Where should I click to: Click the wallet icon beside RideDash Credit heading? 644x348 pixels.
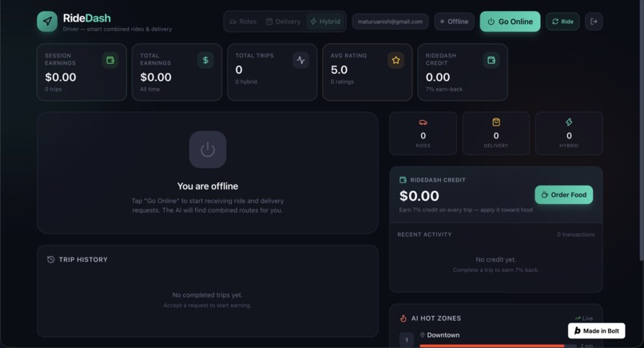403,180
